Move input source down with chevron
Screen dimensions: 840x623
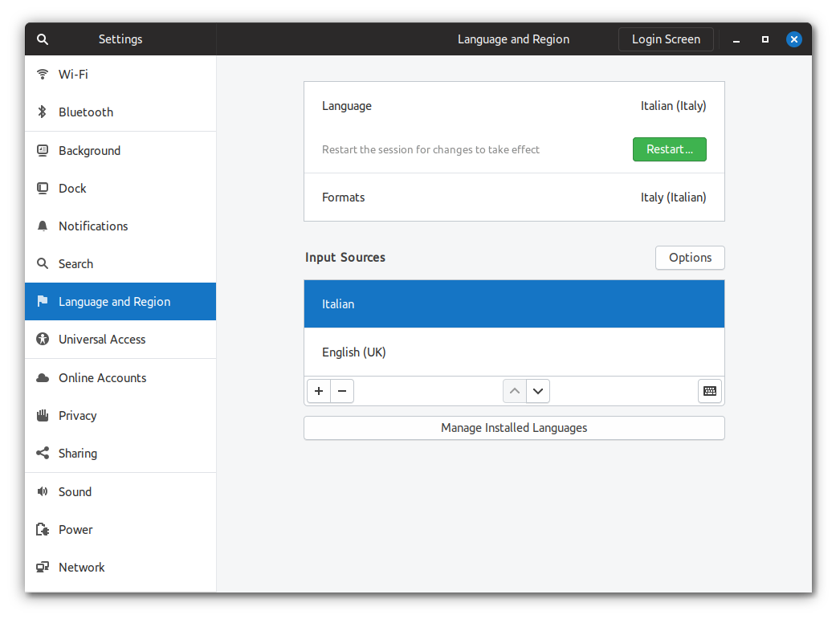pos(538,391)
